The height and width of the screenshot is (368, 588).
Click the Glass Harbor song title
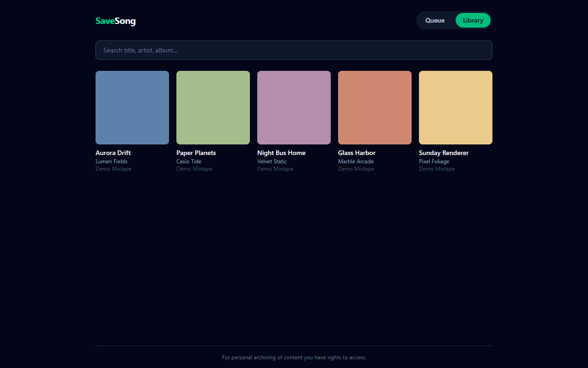[x=357, y=153]
